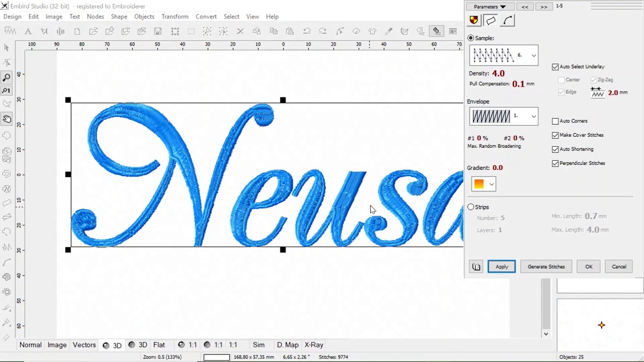Open the Design menu
This screenshot has width=644, height=362.
coord(13,17)
